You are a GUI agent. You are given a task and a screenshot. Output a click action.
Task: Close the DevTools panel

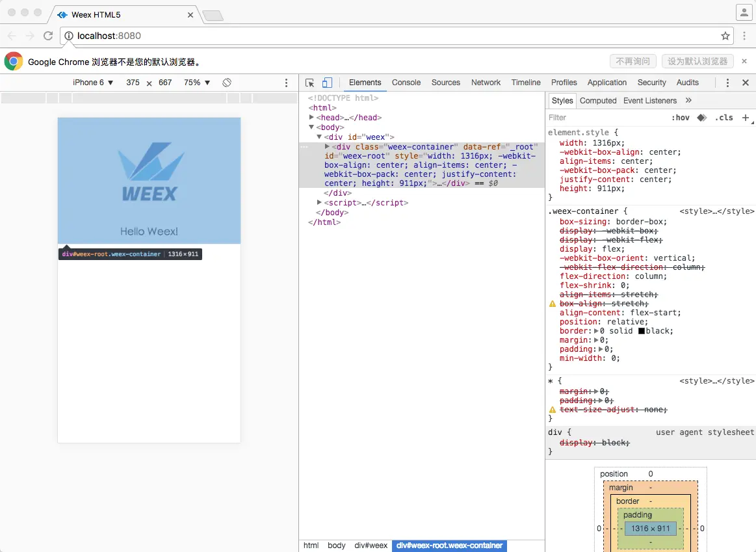(x=746, y=83)
